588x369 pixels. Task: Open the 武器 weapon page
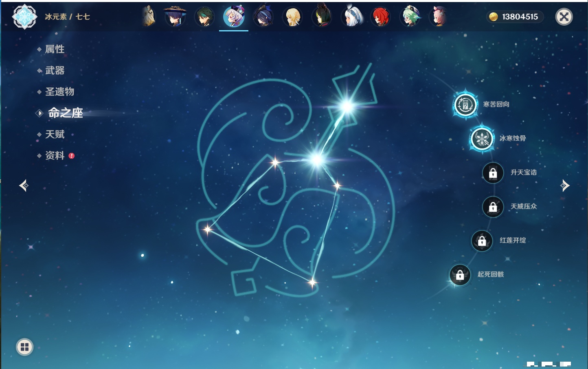[x=55, y=71]
